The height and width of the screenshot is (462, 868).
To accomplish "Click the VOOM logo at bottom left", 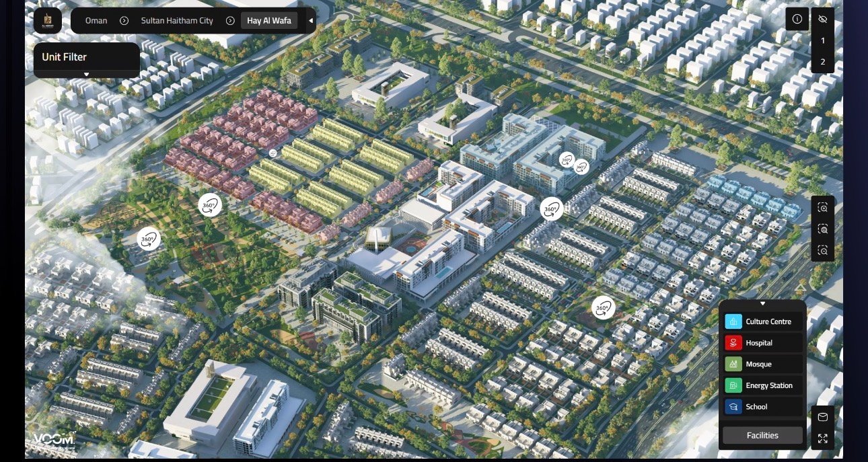I will click(x=55, y=440).
